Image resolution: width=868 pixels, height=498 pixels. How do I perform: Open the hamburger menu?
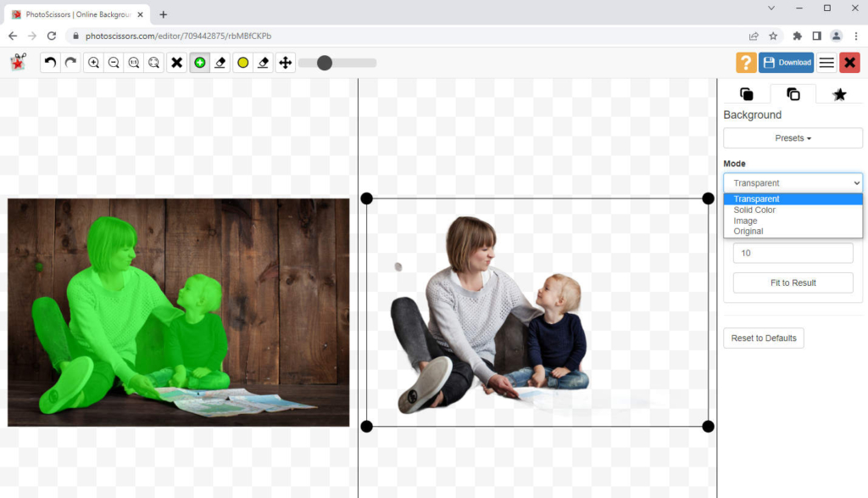coord(826,62)
